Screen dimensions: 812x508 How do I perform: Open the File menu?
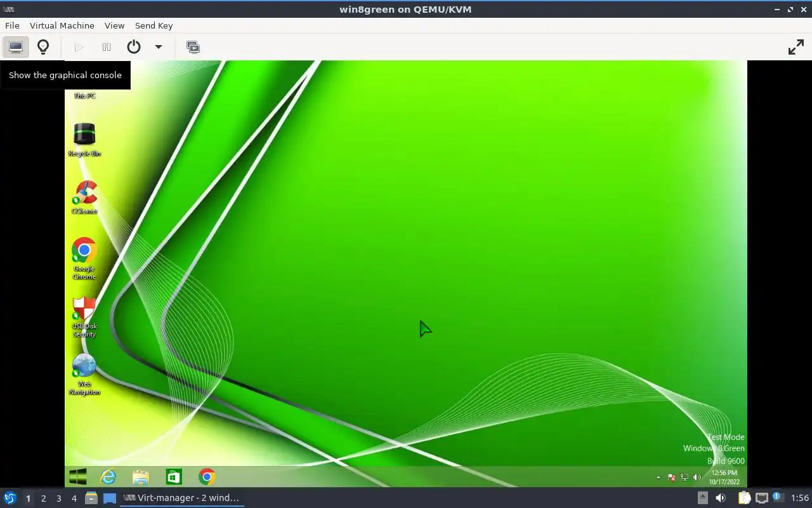coord(12,25)
